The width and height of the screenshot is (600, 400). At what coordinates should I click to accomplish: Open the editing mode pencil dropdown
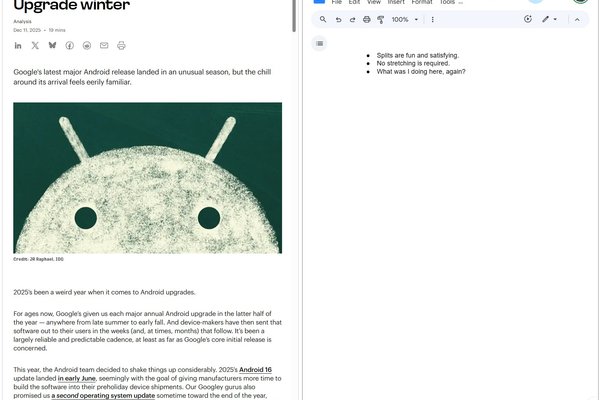coord(549,19)
